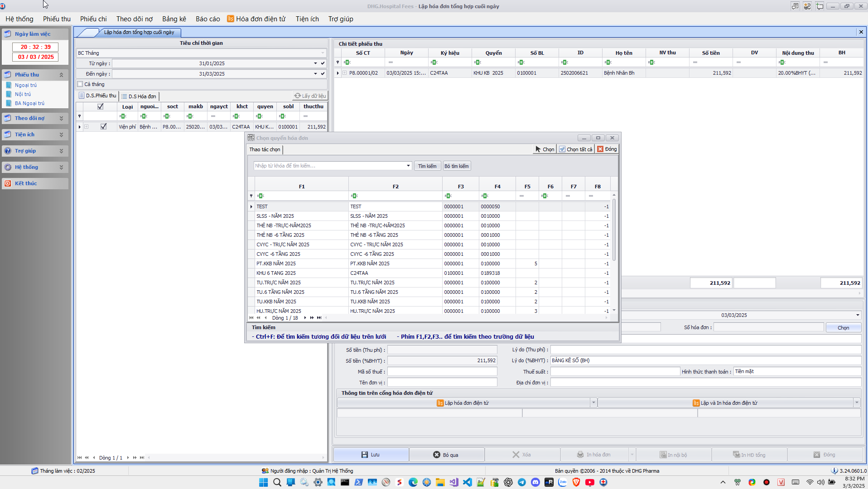
Task: Open the Phiếu chi menu
Action: 93,19
